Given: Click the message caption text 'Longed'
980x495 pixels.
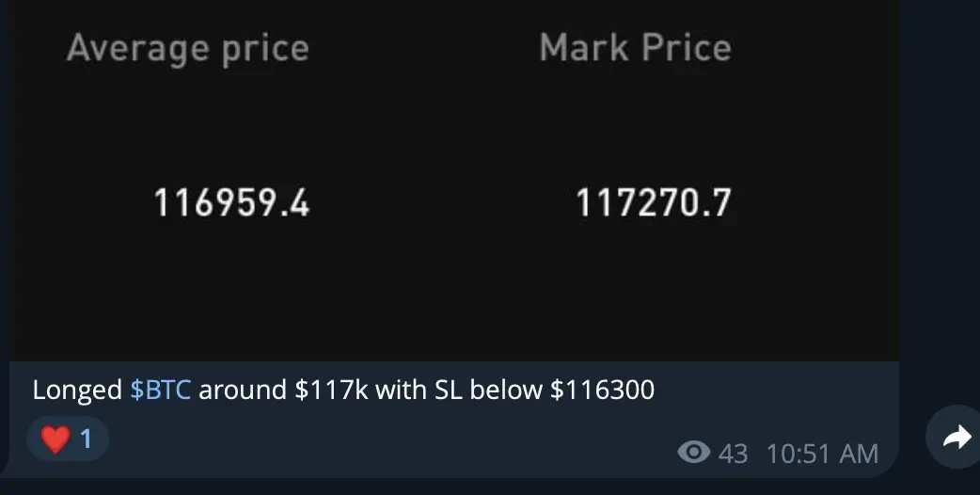Looking at the screenshot, I should click(x=77, y=391).
